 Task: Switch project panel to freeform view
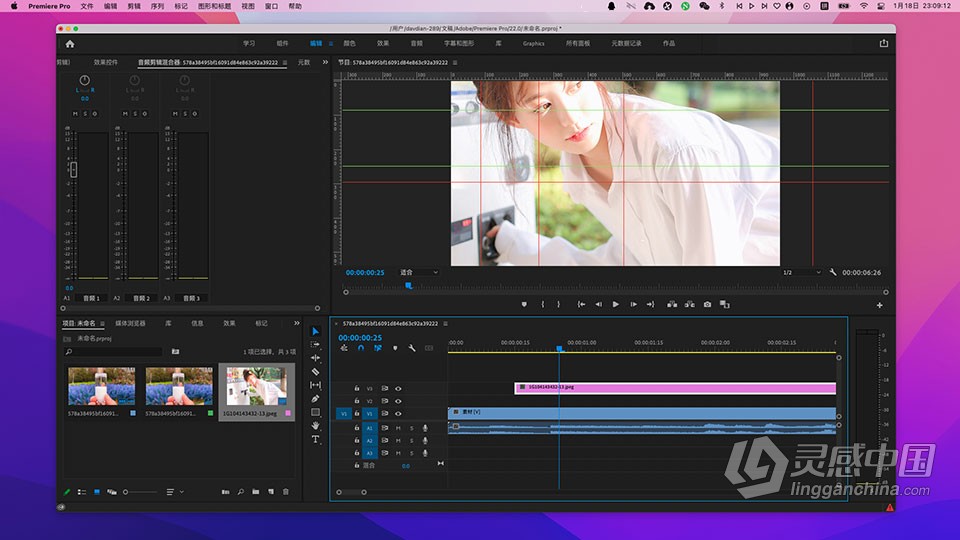pos(112,492)
